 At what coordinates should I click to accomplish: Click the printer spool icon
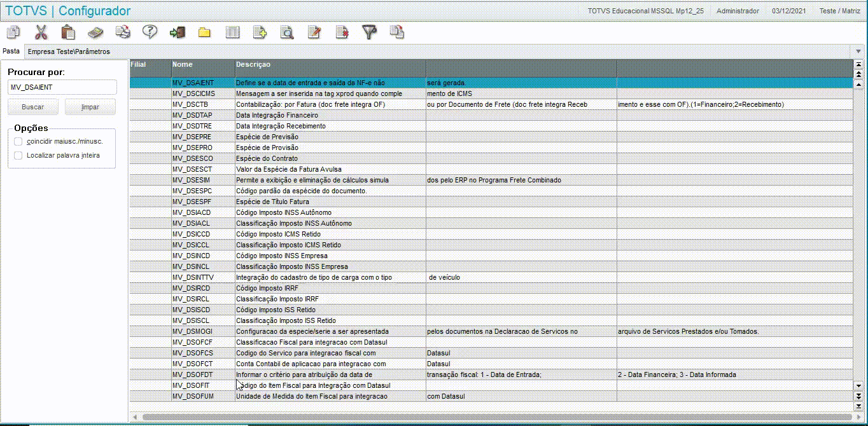point(123,32)
